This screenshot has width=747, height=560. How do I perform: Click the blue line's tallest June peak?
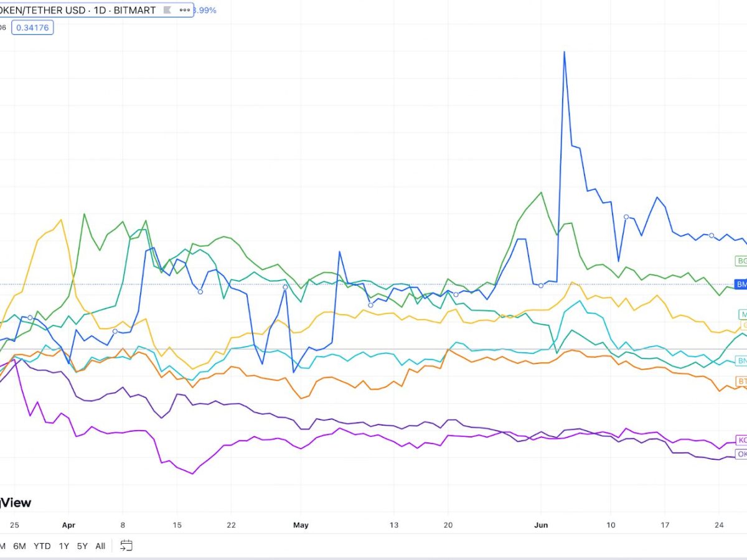click(564, 52)
